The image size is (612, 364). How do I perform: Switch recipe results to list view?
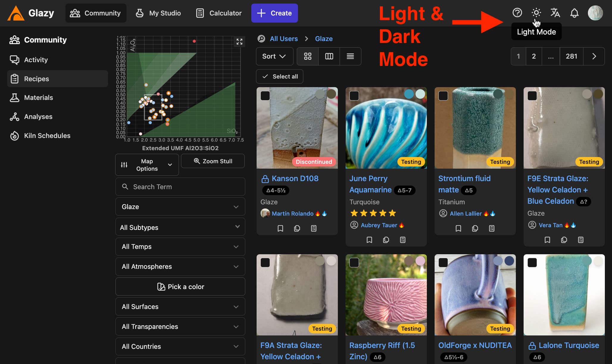(350, 56)
